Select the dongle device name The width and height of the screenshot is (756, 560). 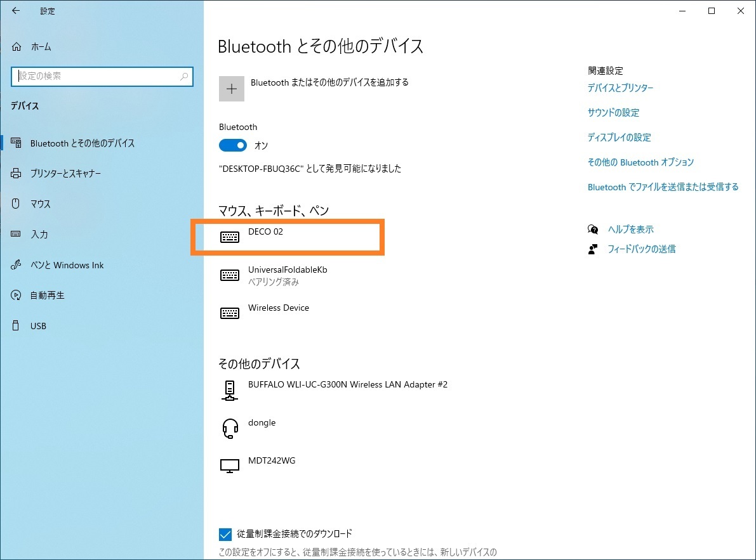pos(262,423)
